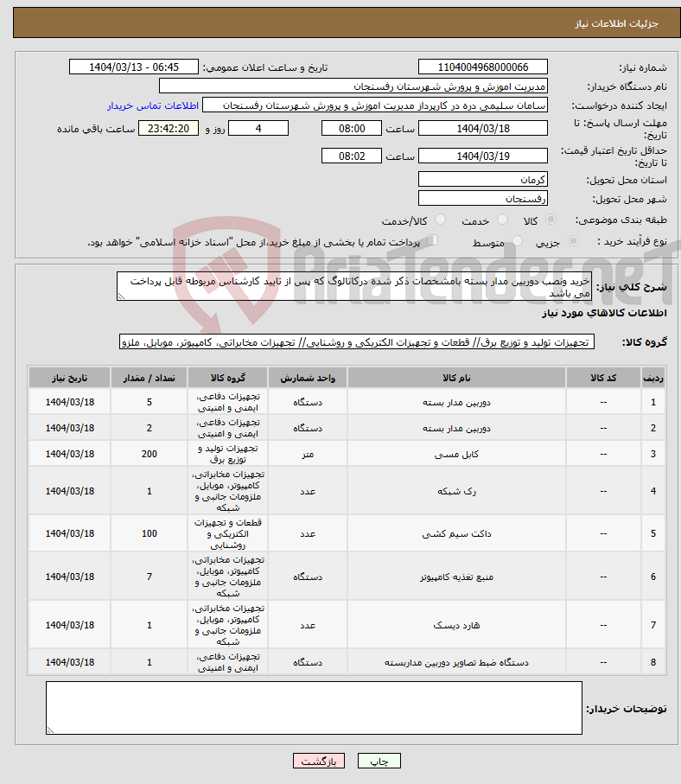Select the کالا radio button

coord(551,219)
